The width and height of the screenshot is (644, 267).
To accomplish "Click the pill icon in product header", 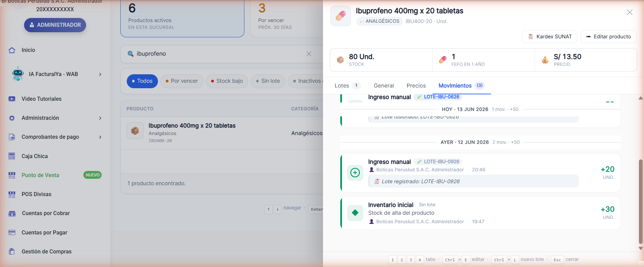I will click(x=341, y=16).
